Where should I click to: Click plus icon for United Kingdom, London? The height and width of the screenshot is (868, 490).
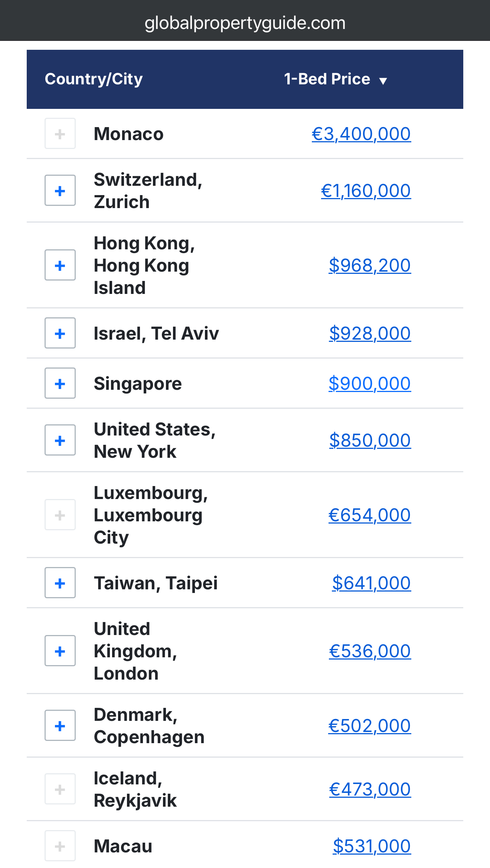(x=60, y=651)
